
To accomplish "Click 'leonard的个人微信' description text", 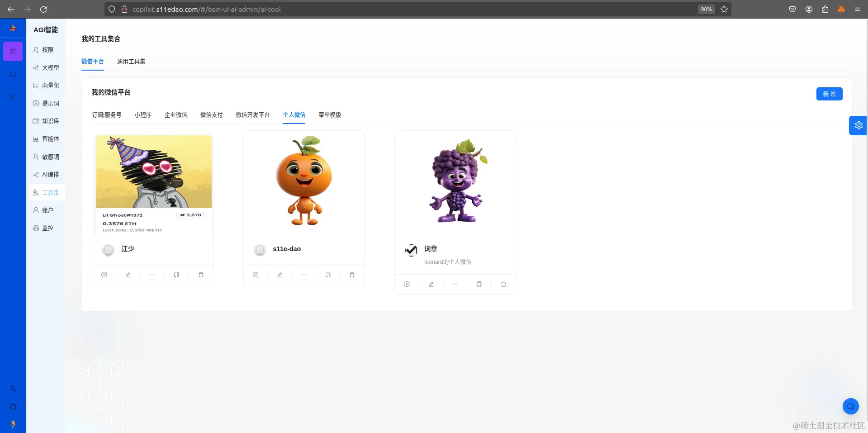I will point(448,262).
